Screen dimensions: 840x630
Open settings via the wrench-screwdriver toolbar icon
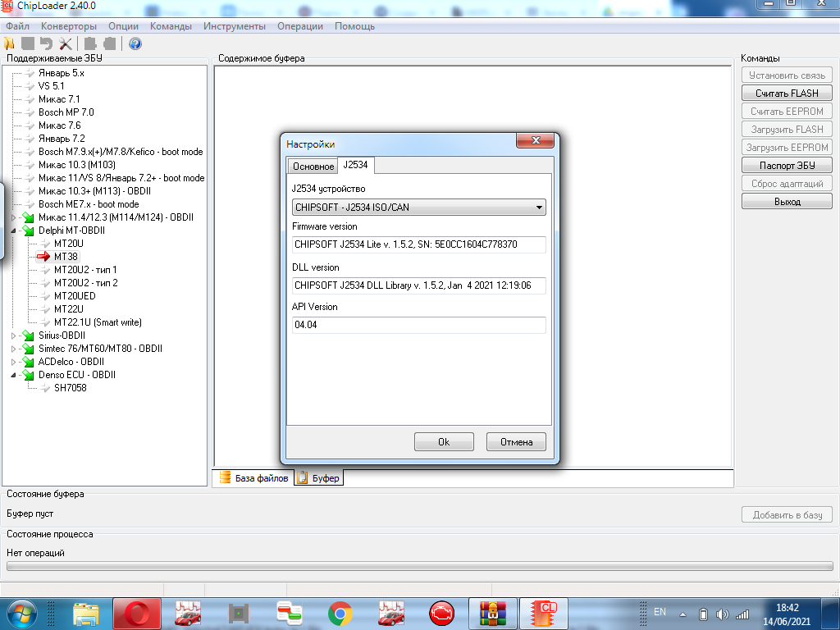pos(66,43)
